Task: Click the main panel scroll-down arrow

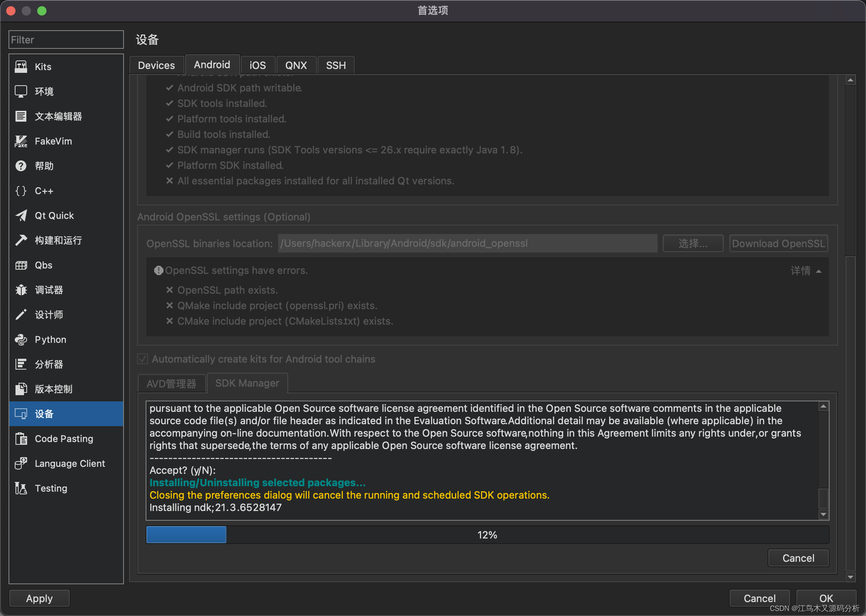Action: [851, 577]
